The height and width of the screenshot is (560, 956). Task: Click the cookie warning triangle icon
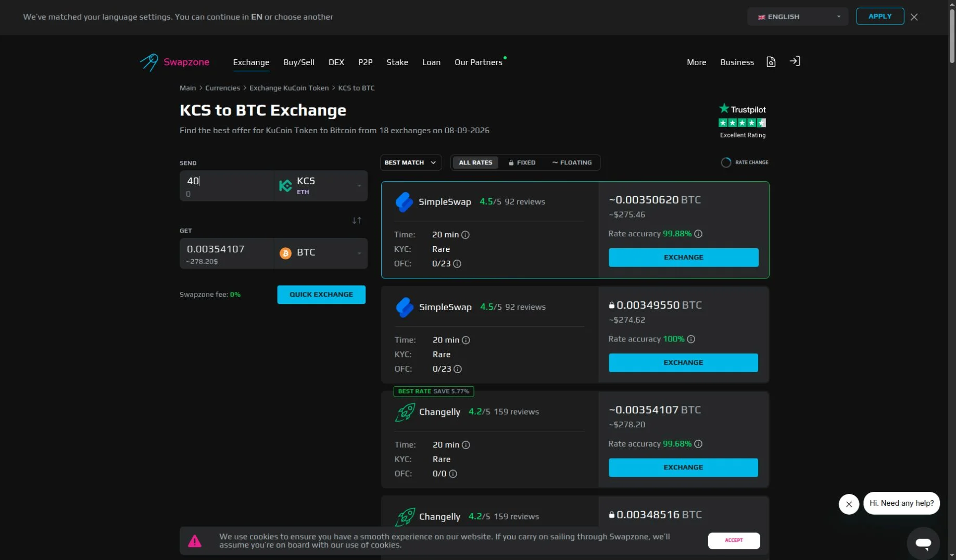point(195,541)
